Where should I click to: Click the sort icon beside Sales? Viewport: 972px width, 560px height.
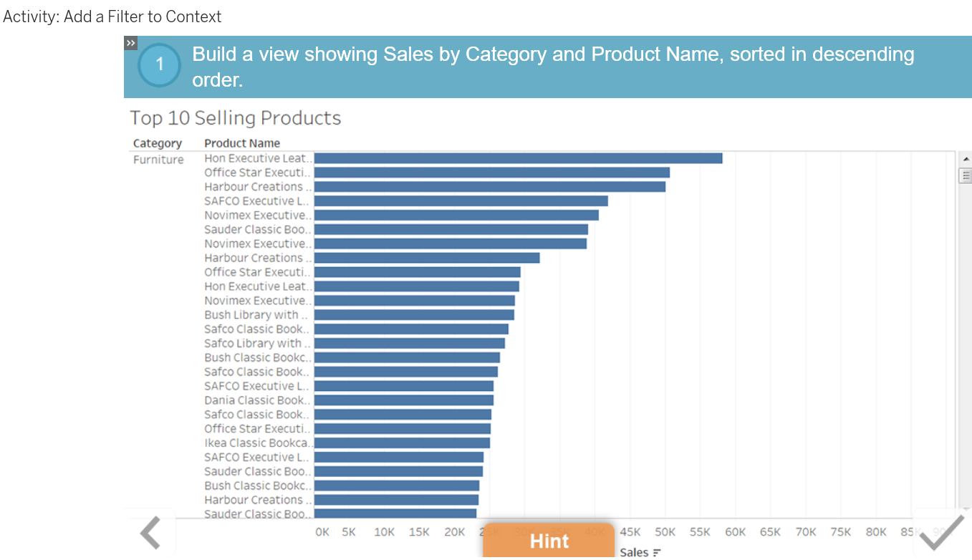pyautogui.click(x=657, y=553)
